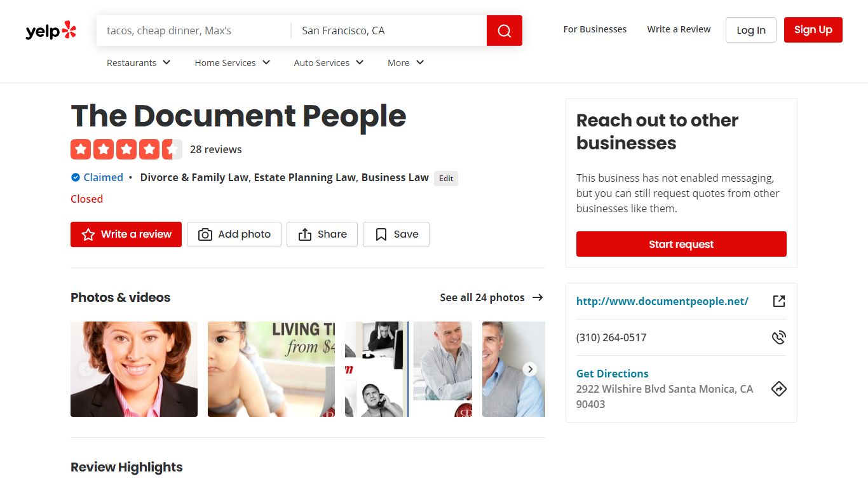Click the Photos & videos heading
The height and width of the screenshot is (488, 868).
click(x=121, y=297)
